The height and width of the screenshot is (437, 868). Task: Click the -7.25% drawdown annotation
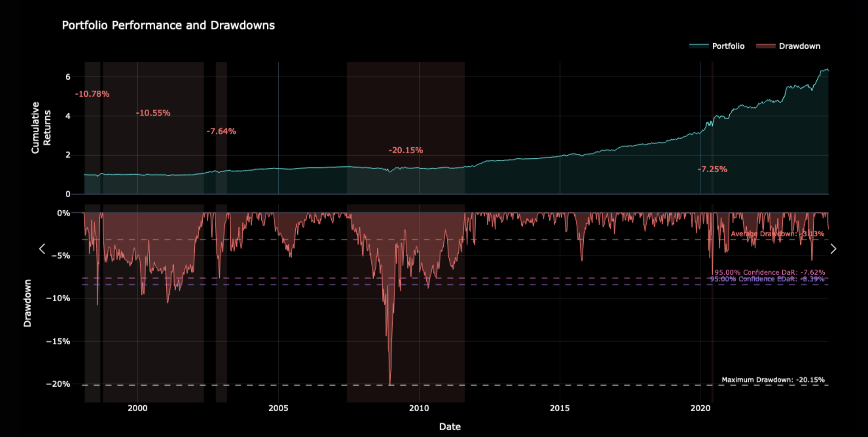(x=712, y=169)
